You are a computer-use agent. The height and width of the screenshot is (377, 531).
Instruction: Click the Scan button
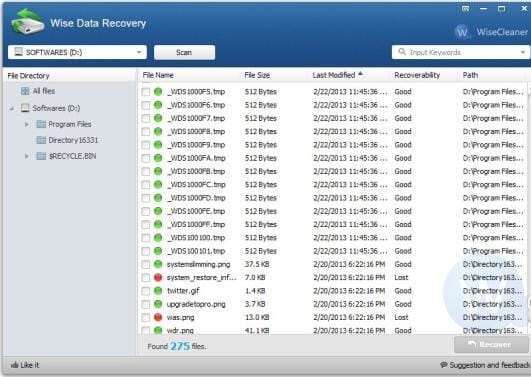[184, 53]
